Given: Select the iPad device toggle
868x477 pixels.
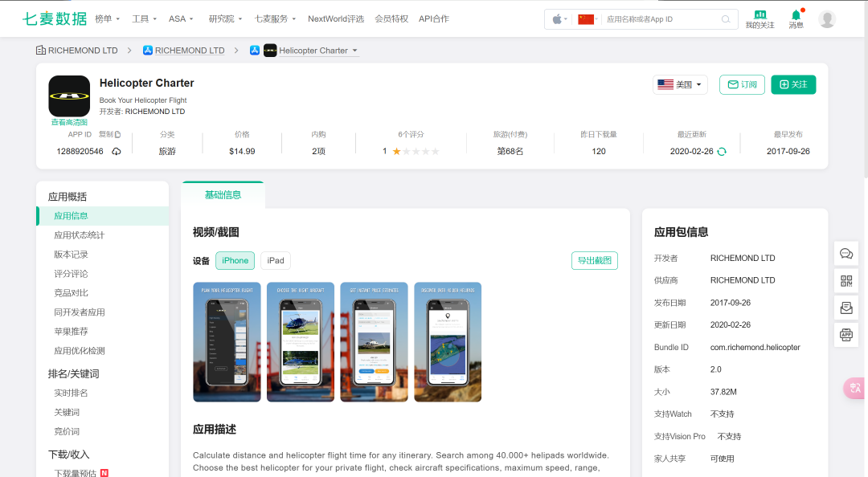Looking at the screenshot, I should pos(276,261).
